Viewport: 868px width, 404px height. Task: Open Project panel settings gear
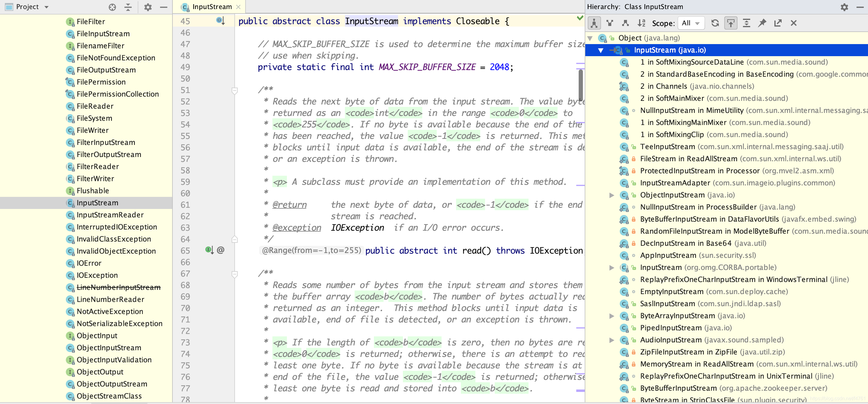tap(148, 7)
